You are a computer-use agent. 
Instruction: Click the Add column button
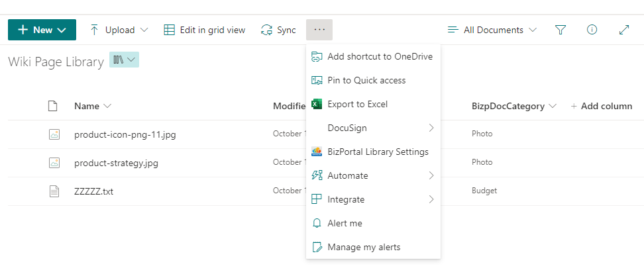(601, 106)
